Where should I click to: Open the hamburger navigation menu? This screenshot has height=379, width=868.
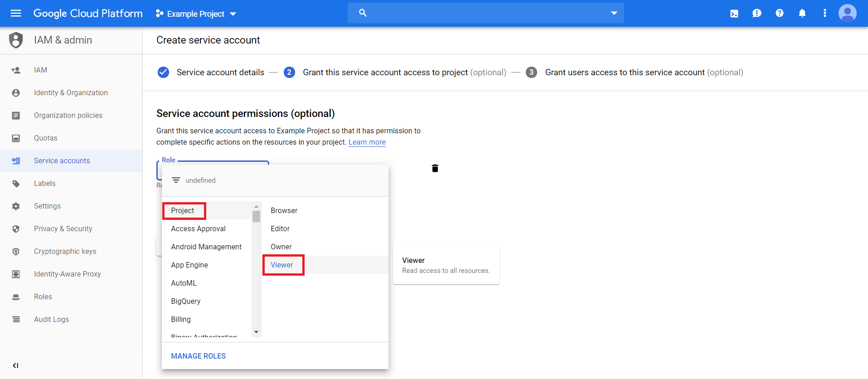click(16, 13)
